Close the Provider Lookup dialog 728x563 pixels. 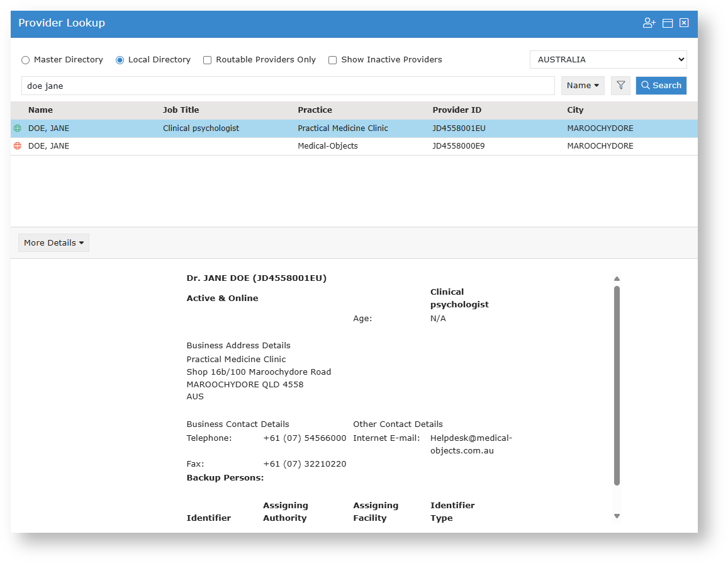(684, 23)
